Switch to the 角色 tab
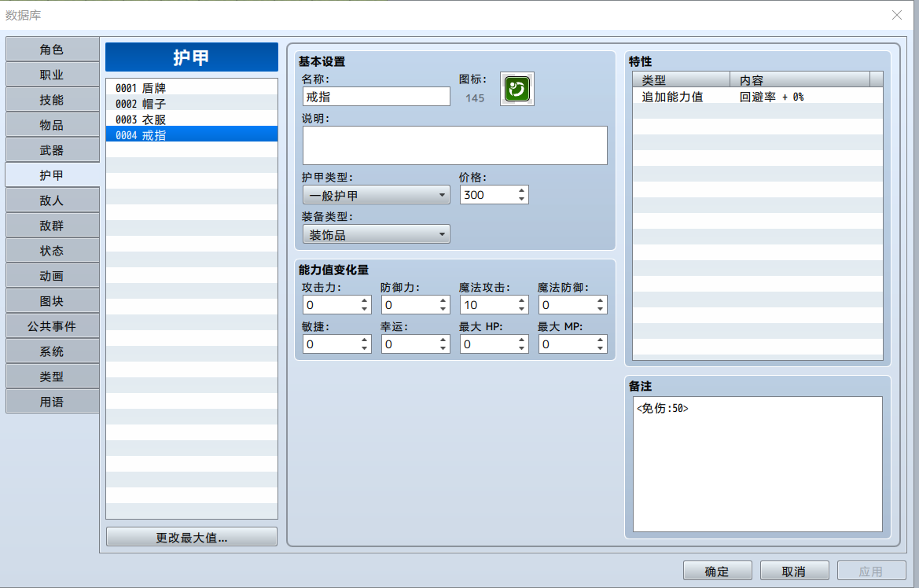The height and width of the screenshot is (588, 919). pyautogui.click(x=52, y=50)
